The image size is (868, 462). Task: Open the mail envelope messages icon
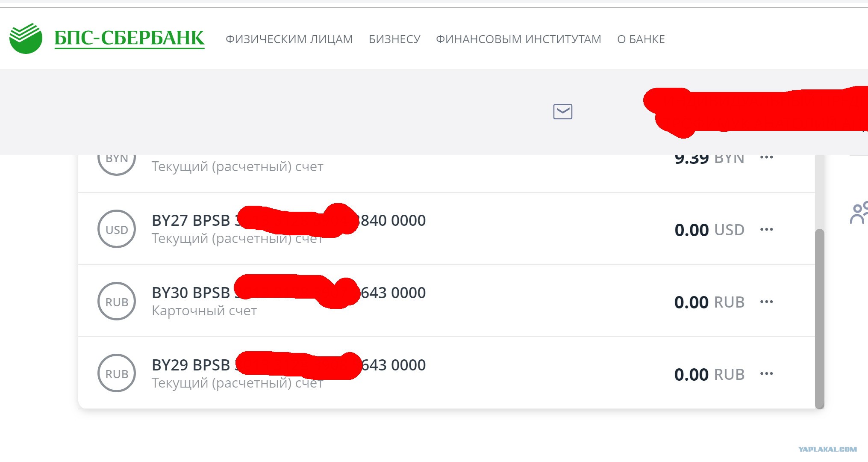562,112
